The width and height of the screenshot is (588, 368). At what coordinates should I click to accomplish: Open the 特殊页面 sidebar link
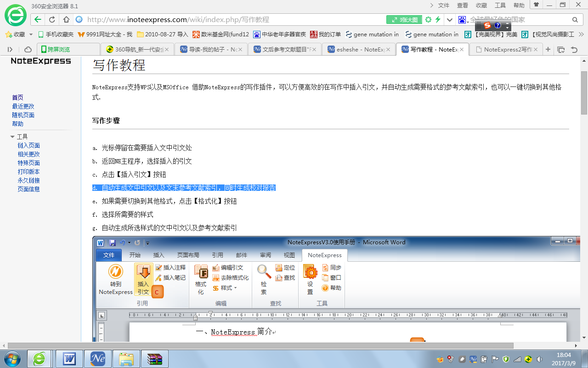point(29,163)
